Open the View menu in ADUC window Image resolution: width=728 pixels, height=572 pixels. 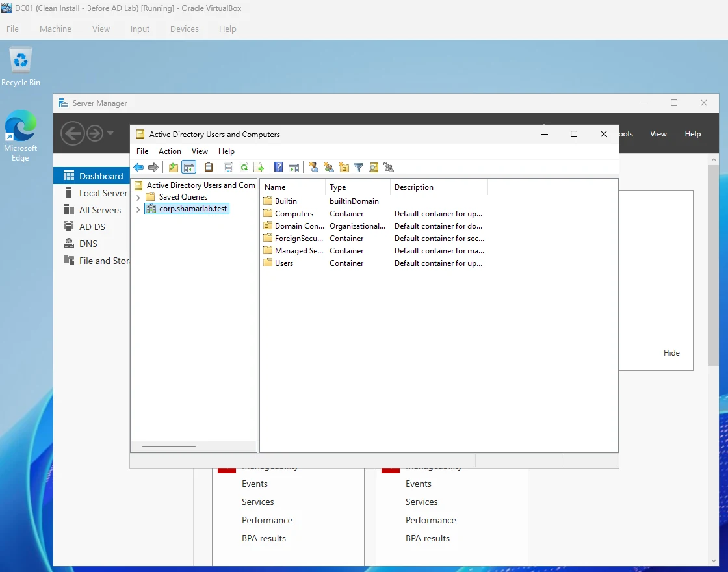200,151
